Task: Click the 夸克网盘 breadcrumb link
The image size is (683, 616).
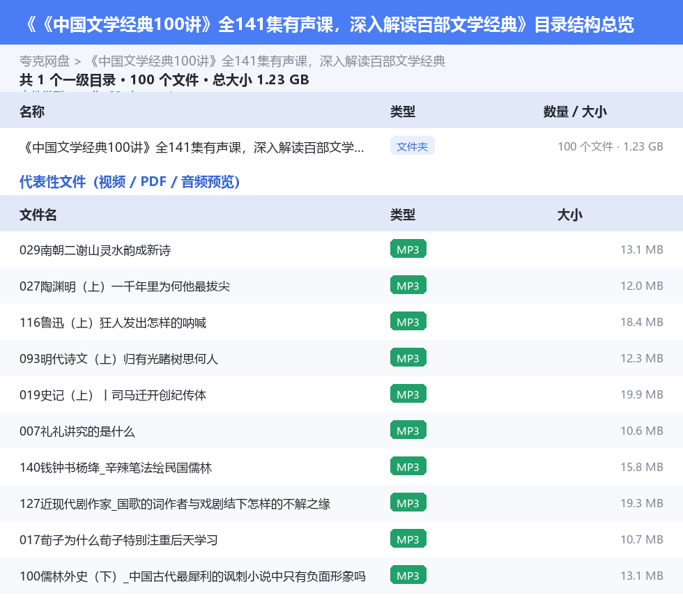Action: [45, 61]
